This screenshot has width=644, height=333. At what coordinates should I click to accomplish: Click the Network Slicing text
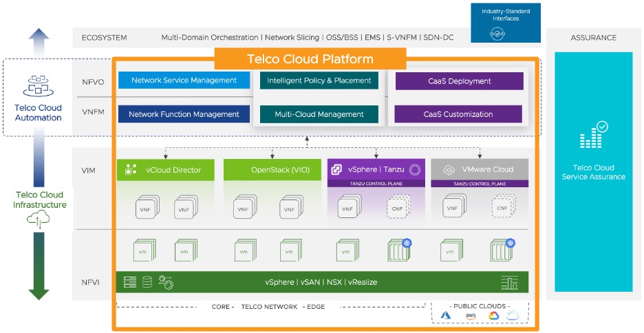(292, 37)
